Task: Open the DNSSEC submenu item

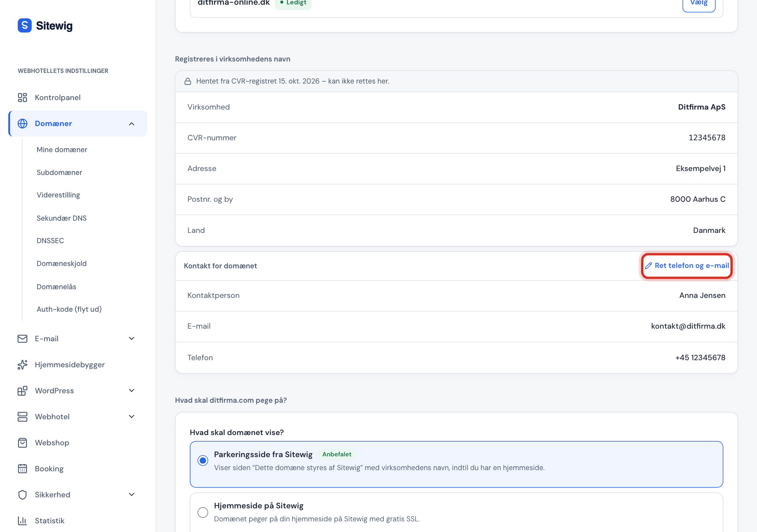Action: coord(50,241)
